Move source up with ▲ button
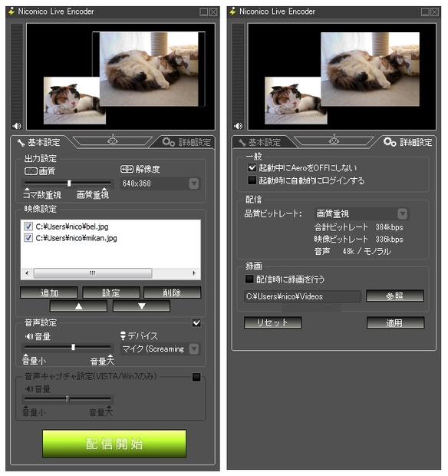Image resolution: width=448 pixels, height=476 pixels. pos(78,306)
